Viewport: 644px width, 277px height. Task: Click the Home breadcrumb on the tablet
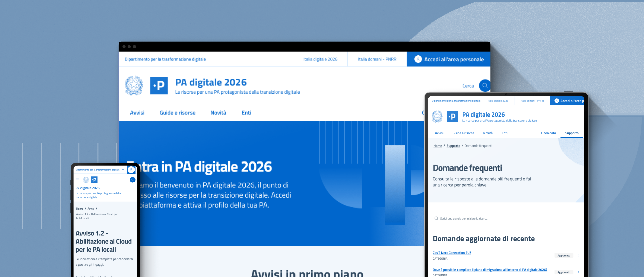pos(438,146)
